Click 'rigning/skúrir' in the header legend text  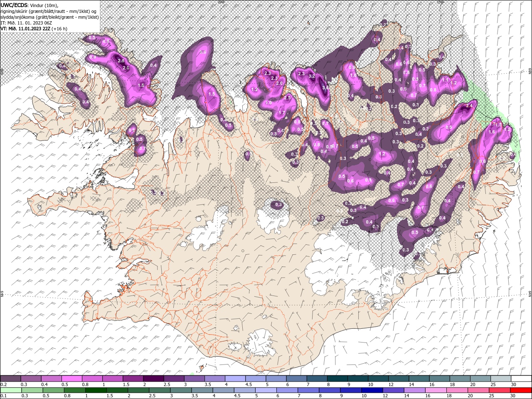[x=13, y=11]
